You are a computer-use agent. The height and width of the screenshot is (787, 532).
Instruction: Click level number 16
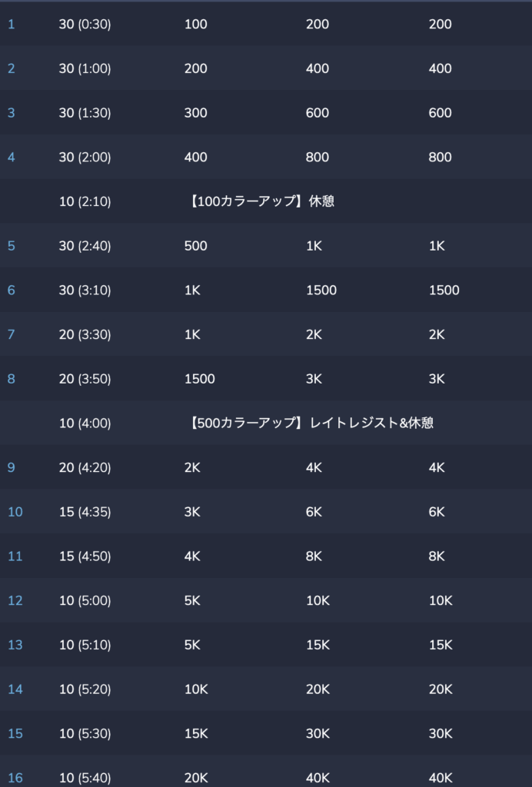(x=15, y=778)
